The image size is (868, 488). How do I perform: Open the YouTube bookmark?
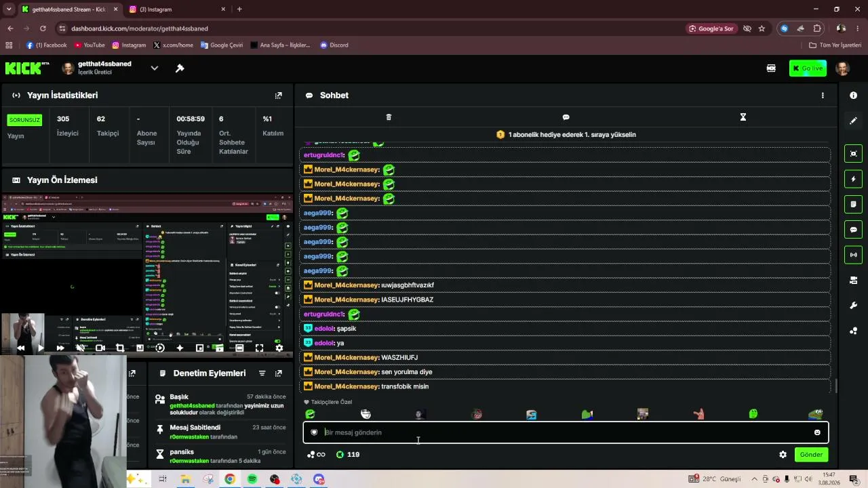90,45
